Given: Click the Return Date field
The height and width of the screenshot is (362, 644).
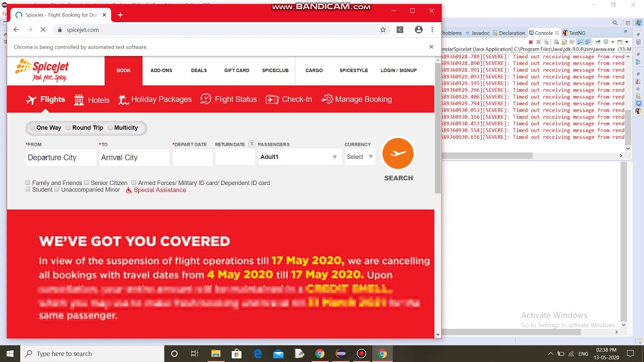Looking at the screenshot, I should [235, 157].
